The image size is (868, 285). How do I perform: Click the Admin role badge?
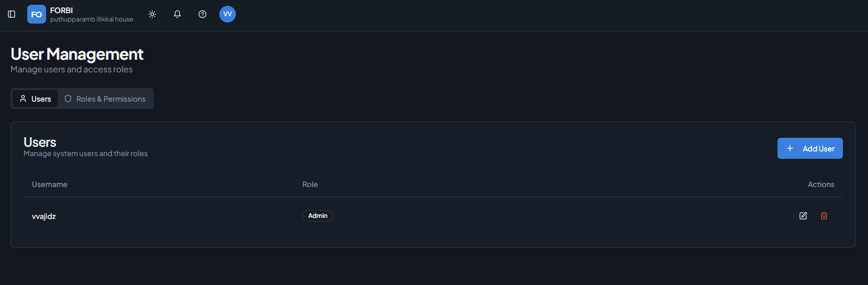coord(318,216)
